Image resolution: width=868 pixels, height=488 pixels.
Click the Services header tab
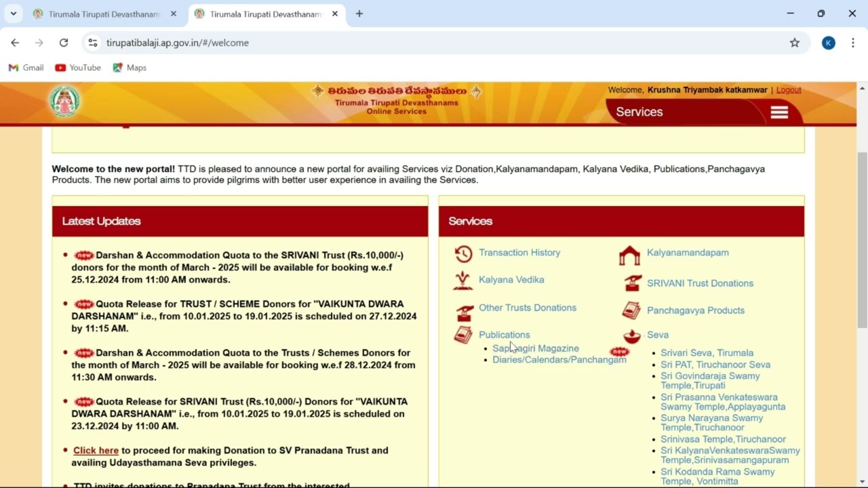point(639,113)
